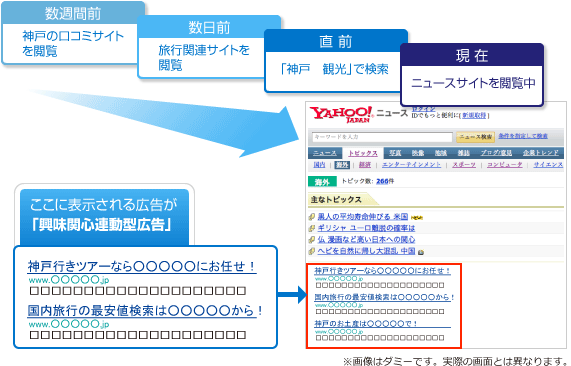Select the サイエンス category link
The image size is (571, 366).
548,165
